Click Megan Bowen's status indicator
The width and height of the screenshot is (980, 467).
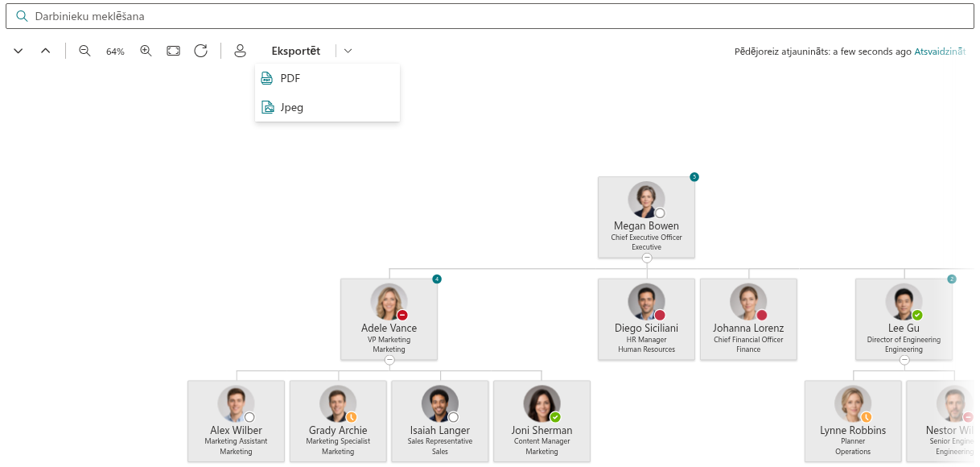(660, 213)
